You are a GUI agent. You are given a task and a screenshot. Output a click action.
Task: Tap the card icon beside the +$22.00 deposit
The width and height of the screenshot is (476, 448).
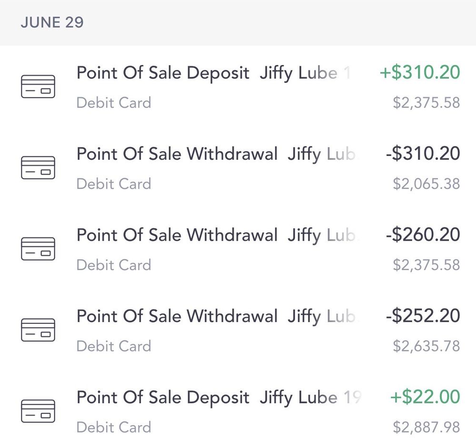(38, 411)
